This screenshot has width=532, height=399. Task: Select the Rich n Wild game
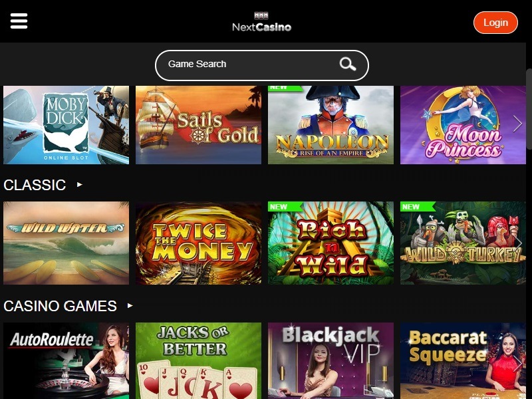pos(331,243)
